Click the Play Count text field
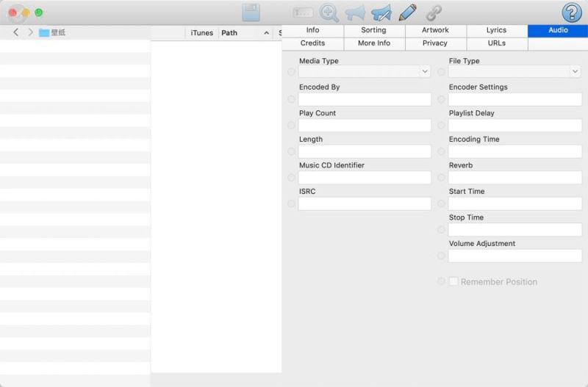 click(x=365, y=126)
